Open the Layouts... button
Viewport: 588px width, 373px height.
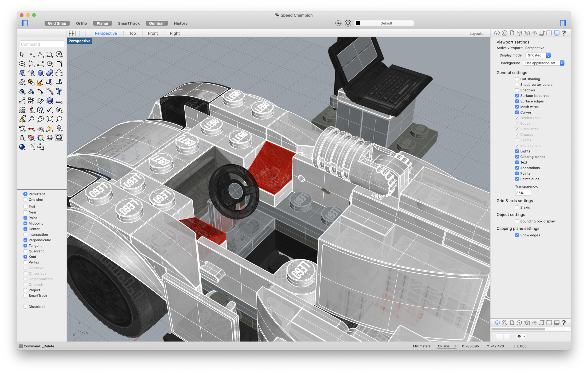[478, 33]
